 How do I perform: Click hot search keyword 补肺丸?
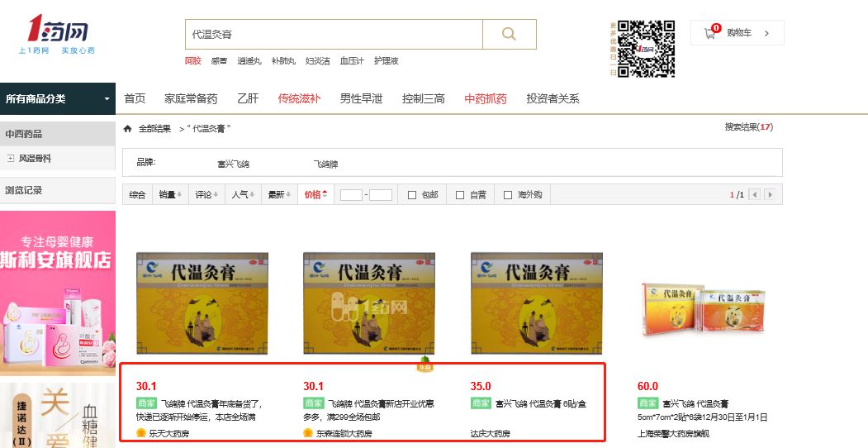coord(283,61)
